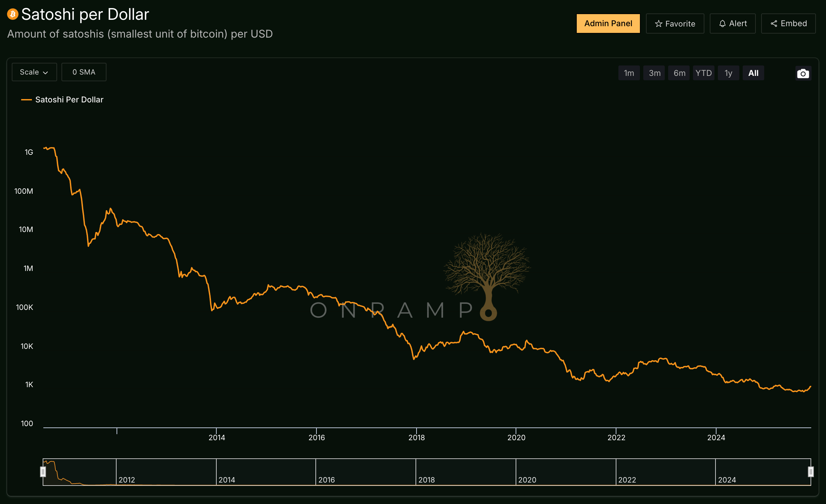Click the Bitcoin logo icon beside the title

pyautogui.click(x=13, y=14)
